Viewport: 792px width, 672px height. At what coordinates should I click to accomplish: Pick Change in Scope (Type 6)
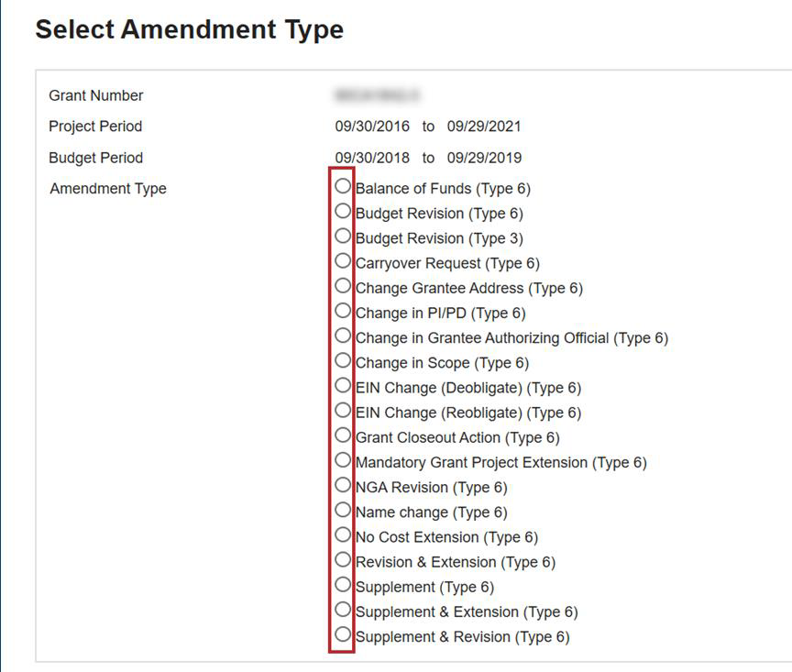[x=343, y=360]
